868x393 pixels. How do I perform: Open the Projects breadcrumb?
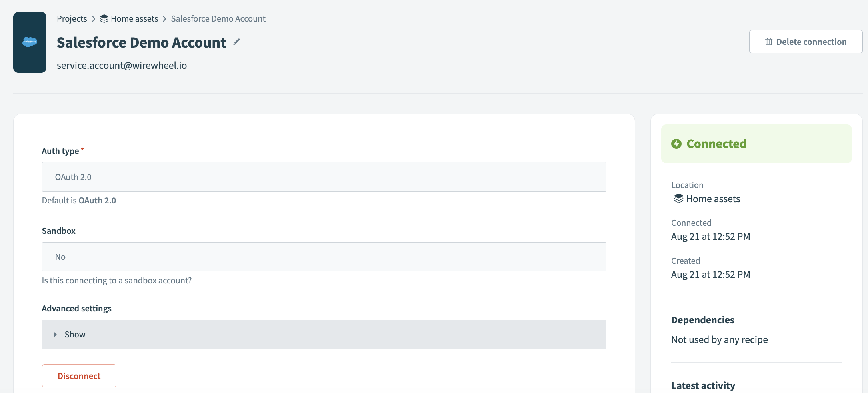tap(72, 19)
